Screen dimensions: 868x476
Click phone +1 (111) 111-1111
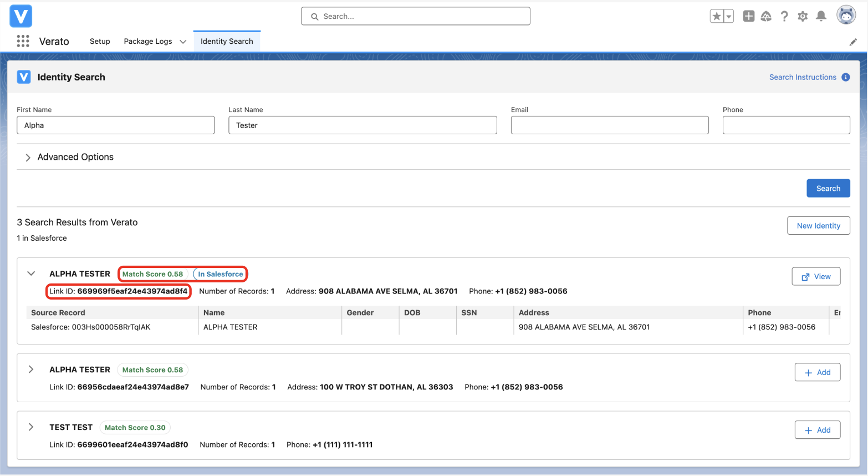pyautogui.click(x=343, y=445)
